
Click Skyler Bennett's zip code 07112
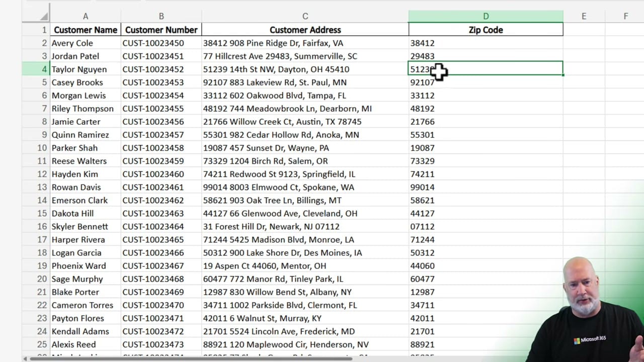[x=485, y=226]
